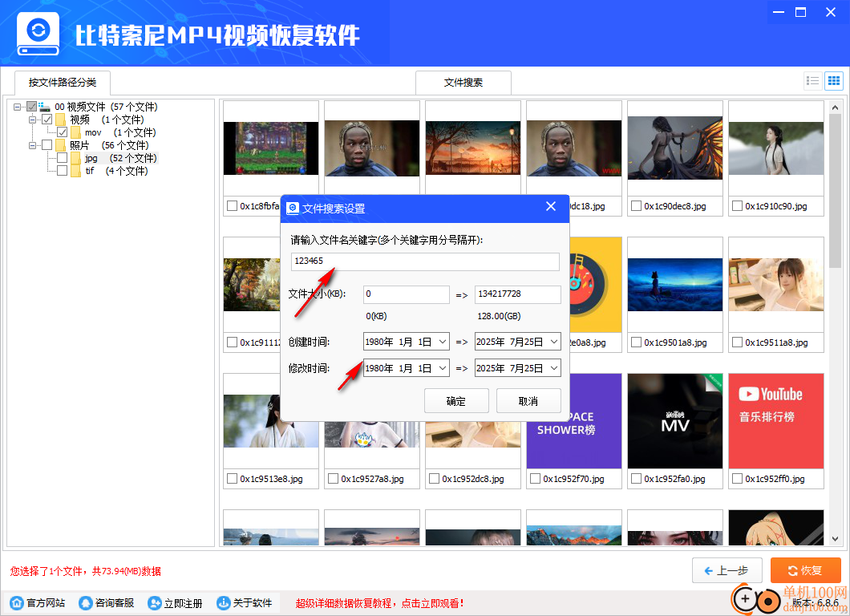
Task: Open 修改时间 start date dropdown
Action: pyautogui.click(x=443, y=368)
